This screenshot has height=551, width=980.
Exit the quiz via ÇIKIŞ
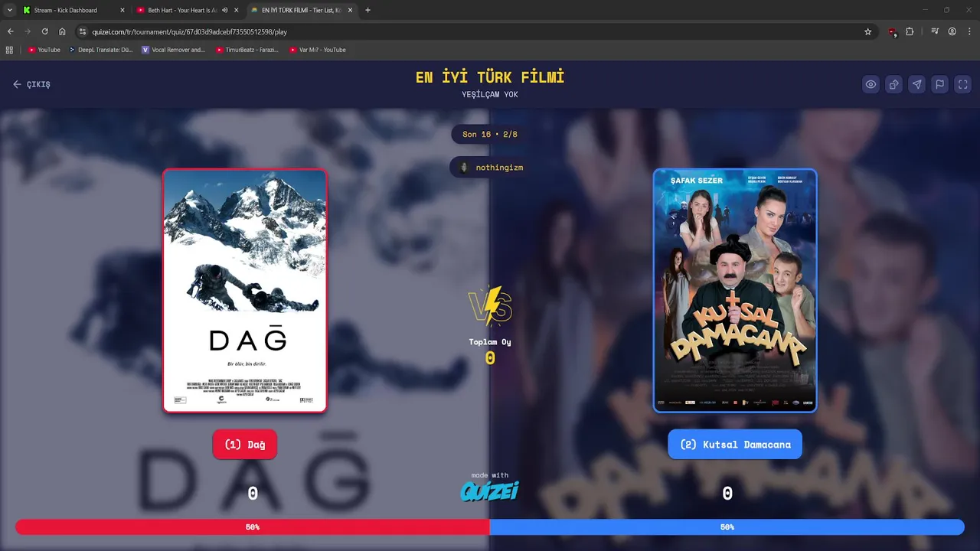pyautogui.click(x=31, y=84)
